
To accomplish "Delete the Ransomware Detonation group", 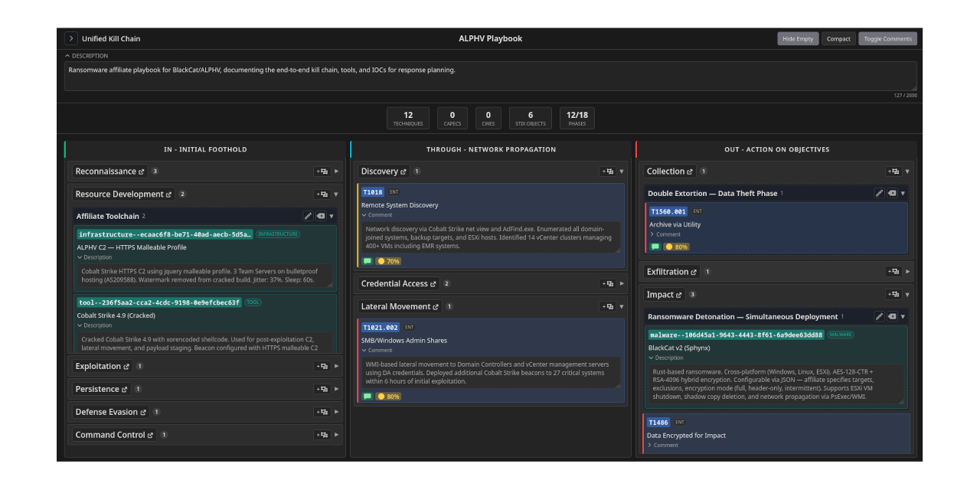I will coord(892,317).
